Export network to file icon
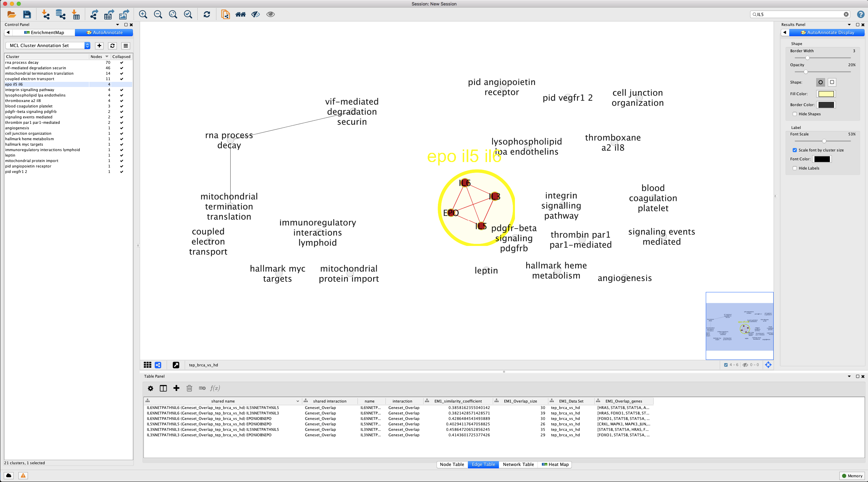This screenshot has width=868, height=482. (x=94, y=14)
